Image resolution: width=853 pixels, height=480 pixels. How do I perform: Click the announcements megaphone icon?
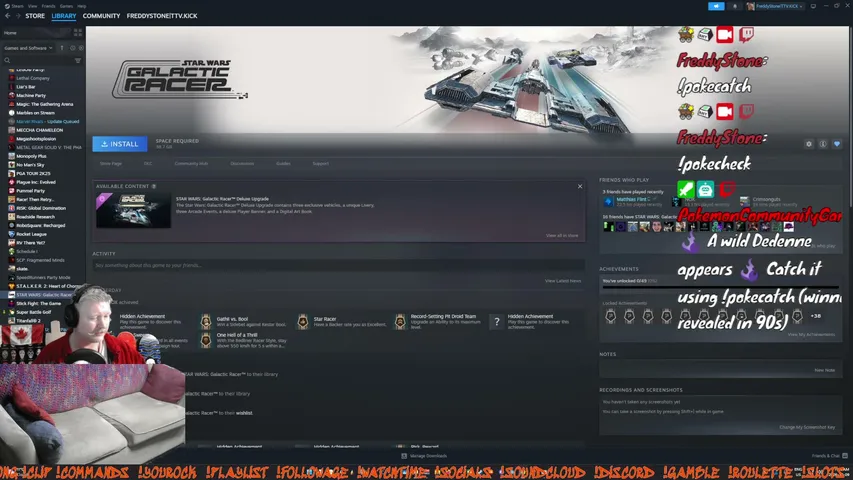pyautogui.click(x=716, y=6)
